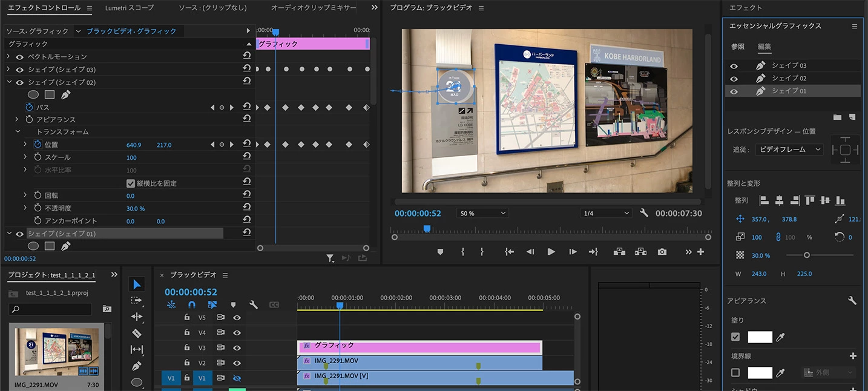This screenshot has height=391, width=868.
Task: Uncheck the 塗り fill checkbox
Action: tap(735, 337)
